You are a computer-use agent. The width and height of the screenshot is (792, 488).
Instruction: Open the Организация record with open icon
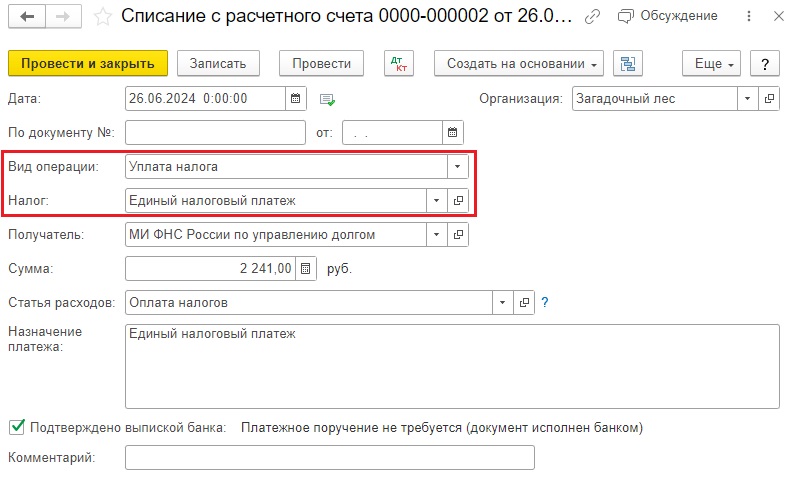click(769, 99)
